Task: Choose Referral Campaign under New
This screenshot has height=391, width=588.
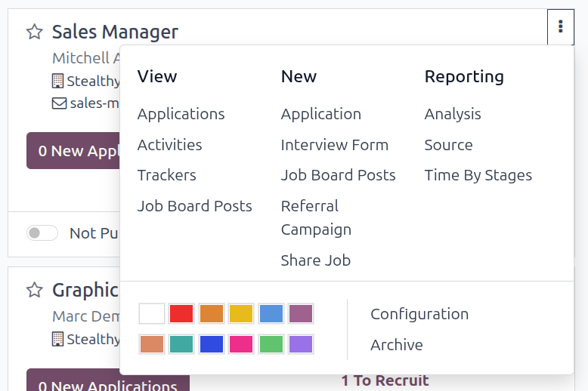Action: click(x=316, y=217)
